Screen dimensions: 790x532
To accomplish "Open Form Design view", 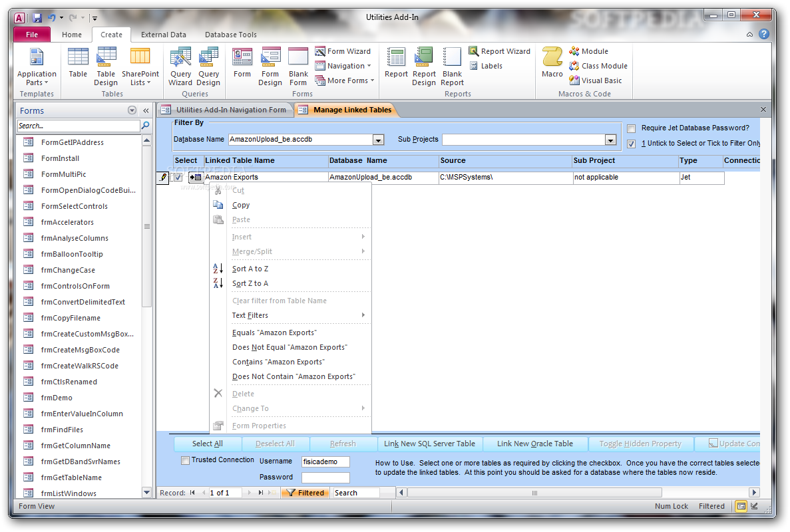I will (x=270, y=67).
